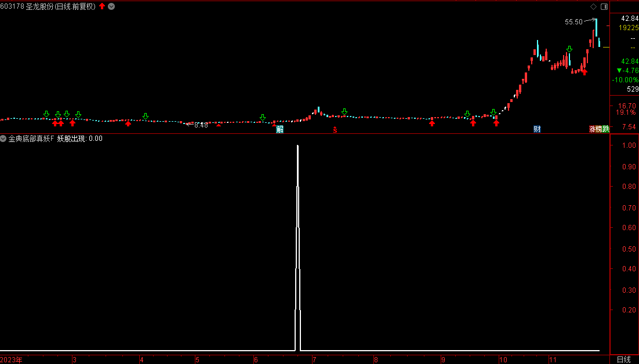Click the red S marker below the July candles

coord(335,130)
